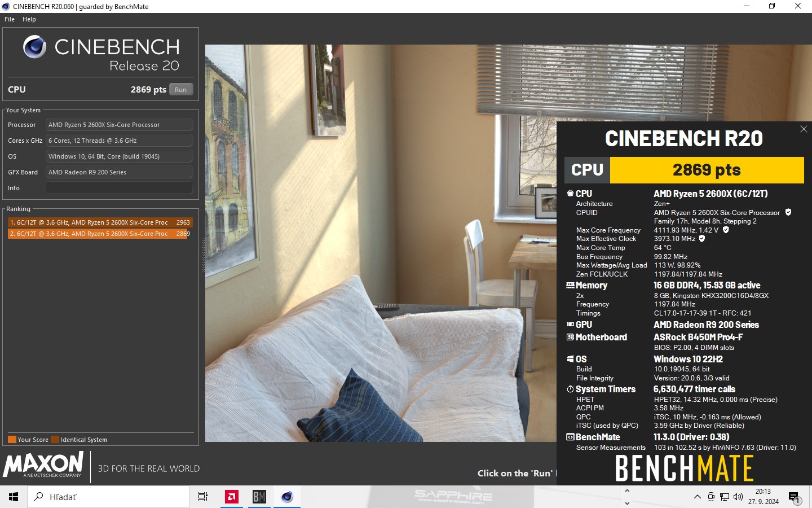
Task: Click the yellow 2869 pts score bar
Action: click(x=707, y=170)
